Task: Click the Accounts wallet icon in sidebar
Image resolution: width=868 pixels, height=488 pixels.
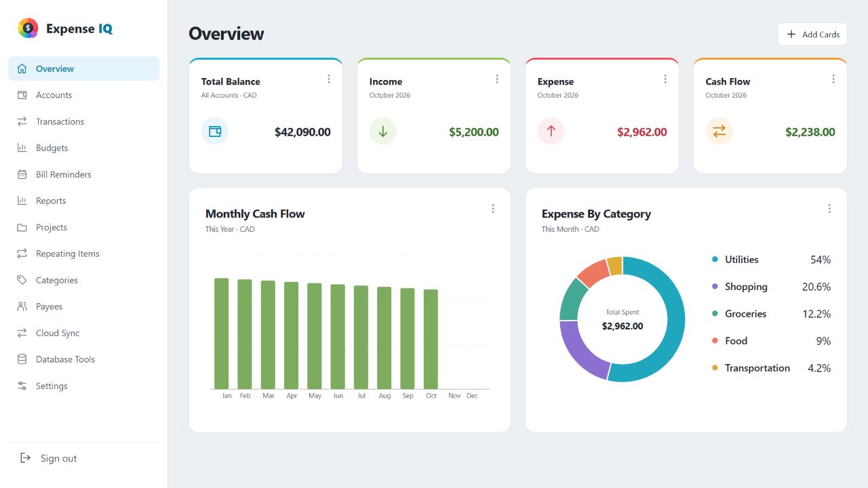Action: [x=22, y=95]
